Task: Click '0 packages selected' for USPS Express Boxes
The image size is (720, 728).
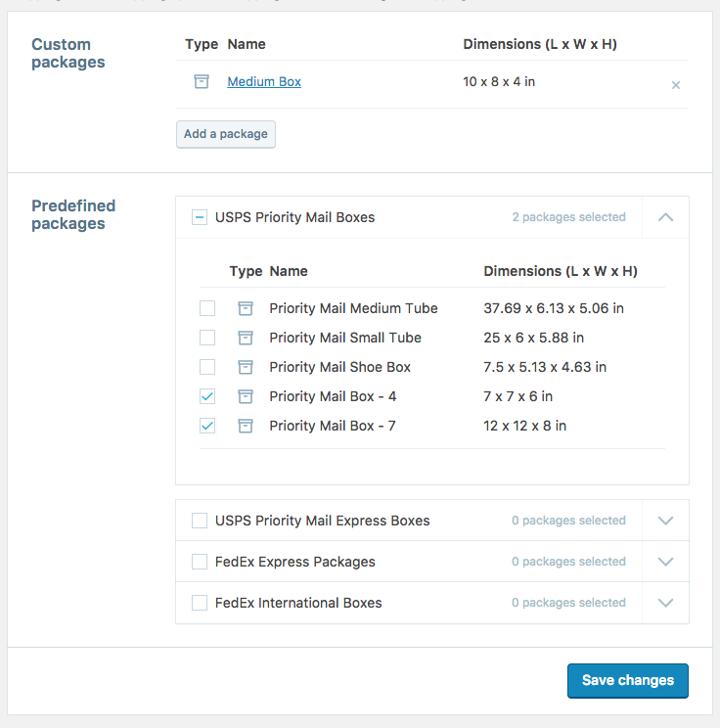Action: 568,521
